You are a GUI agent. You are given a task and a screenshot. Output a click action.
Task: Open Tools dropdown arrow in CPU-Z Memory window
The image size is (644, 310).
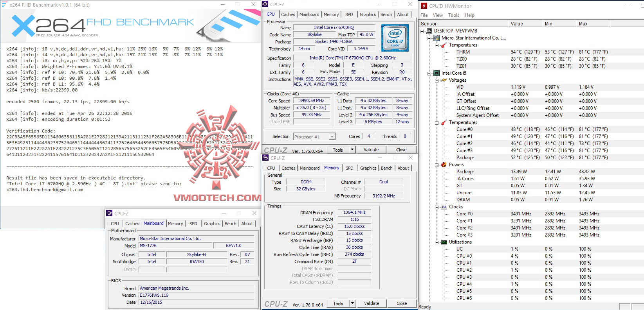tap(352, 303)
